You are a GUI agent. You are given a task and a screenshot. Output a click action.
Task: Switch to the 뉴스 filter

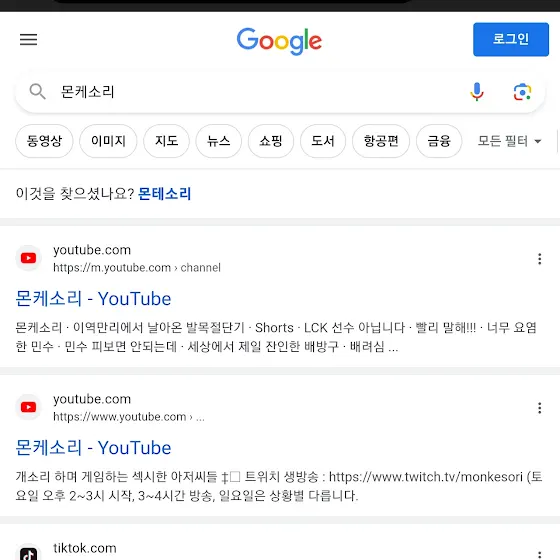coord(219,141)
